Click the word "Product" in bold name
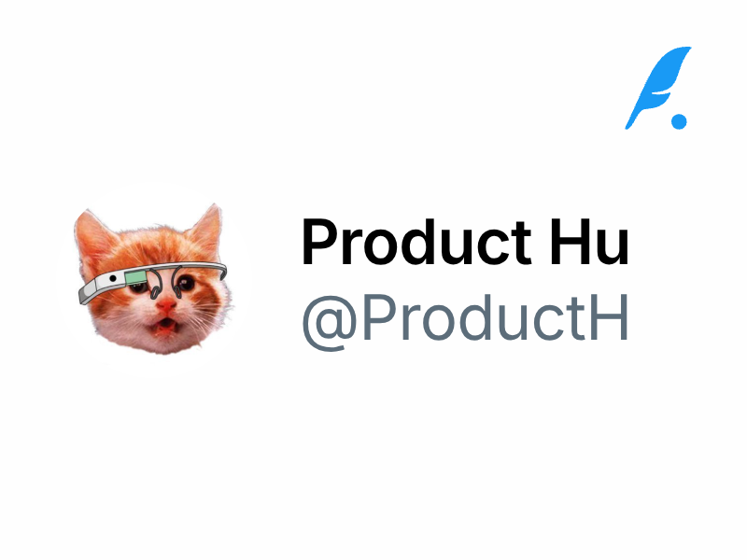This screenshot has width=747, height=560. (x=416, y=242)
